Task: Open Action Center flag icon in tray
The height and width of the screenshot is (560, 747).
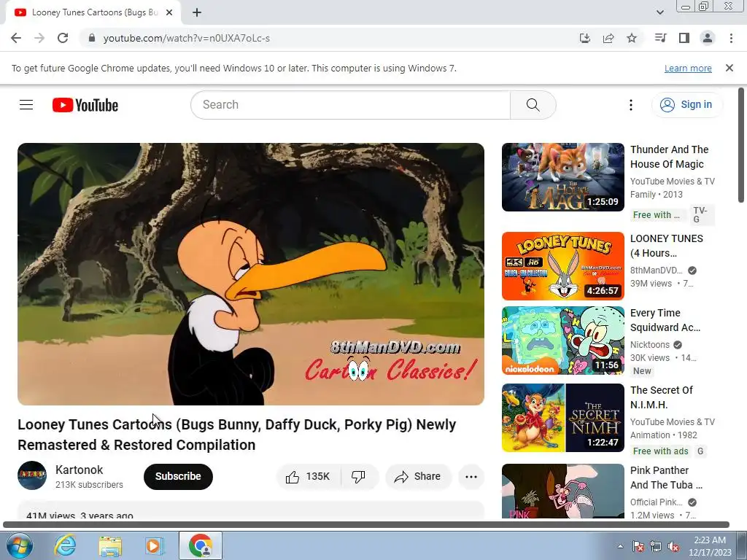Action: pyautogui.click(x=638, y=547)
